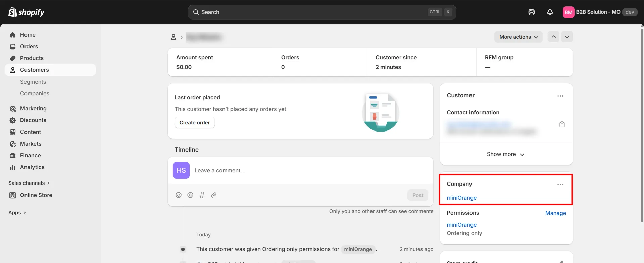Click the Shopify logo
The image size is (644, 263).
26,12
